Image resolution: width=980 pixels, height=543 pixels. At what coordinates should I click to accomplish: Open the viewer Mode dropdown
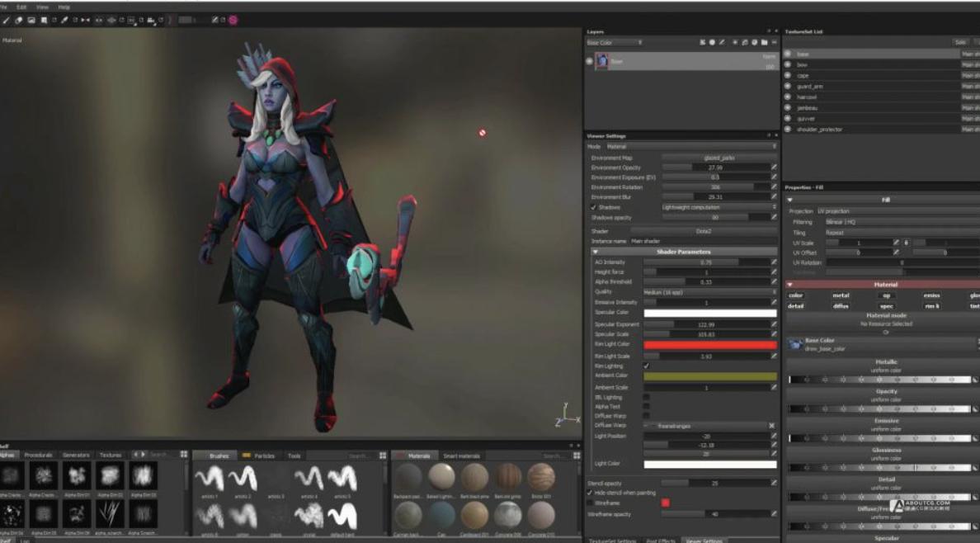point(691,146)
